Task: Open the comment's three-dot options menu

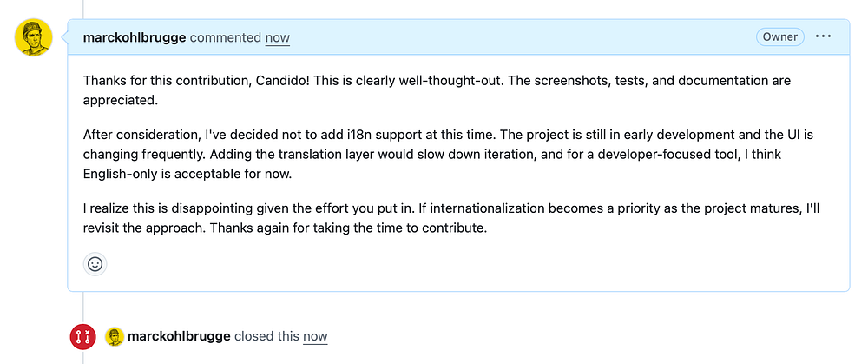Action: pos(823,36)
